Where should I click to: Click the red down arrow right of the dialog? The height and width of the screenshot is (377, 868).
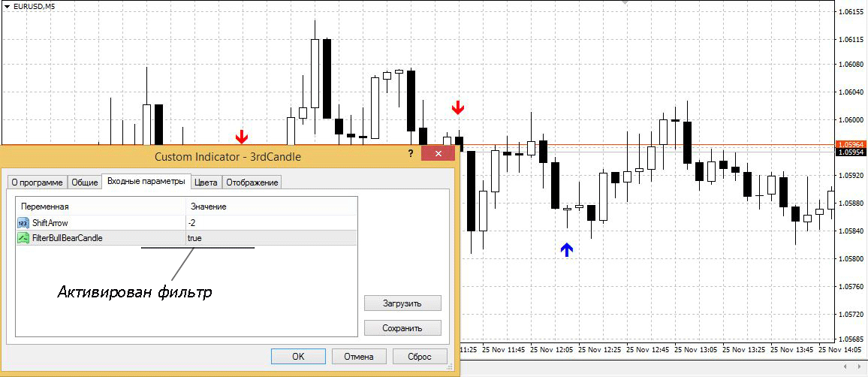coord(458,108)
